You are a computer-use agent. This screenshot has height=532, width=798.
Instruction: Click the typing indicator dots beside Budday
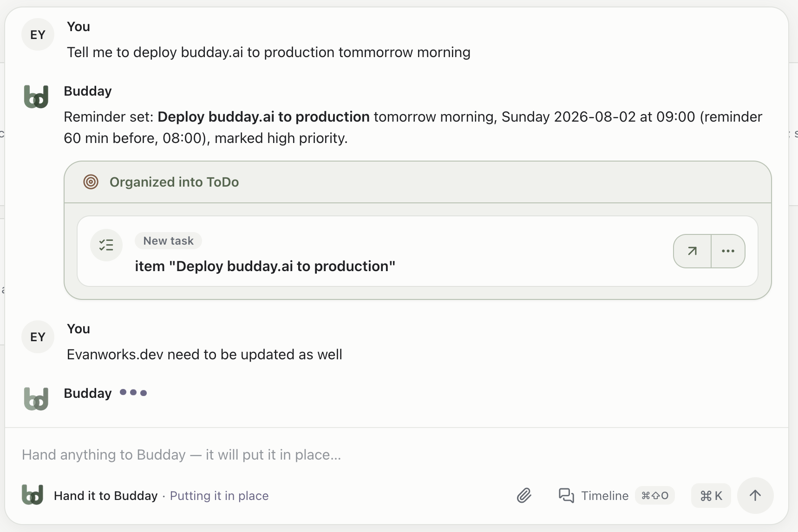pyautogui.click(x=133, y=393)
